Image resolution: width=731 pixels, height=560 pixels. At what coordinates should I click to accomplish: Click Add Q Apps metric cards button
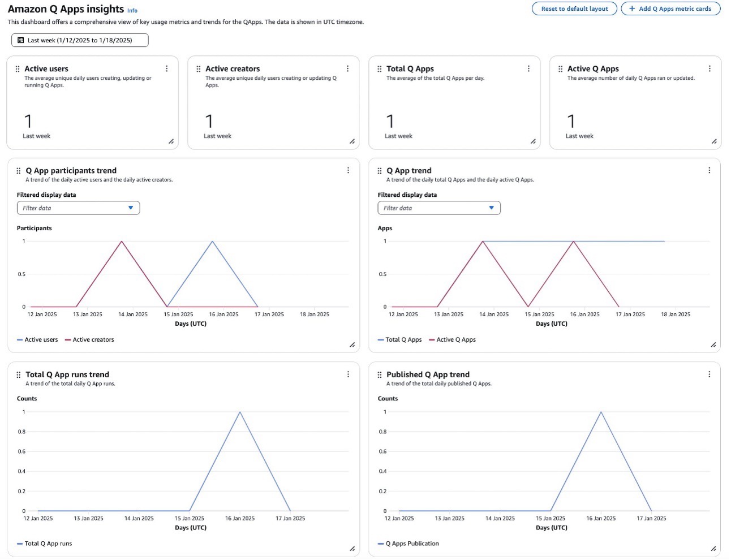[670, 8]
